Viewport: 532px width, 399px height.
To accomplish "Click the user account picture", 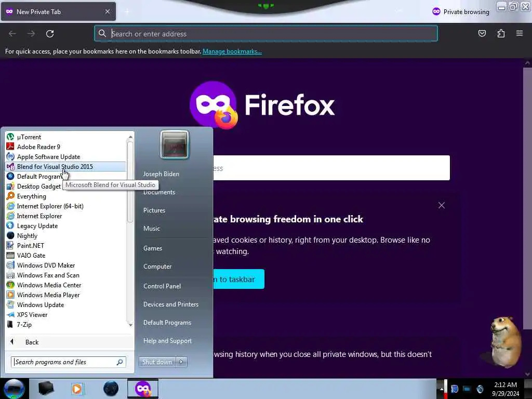I will [x=175, y=144].
